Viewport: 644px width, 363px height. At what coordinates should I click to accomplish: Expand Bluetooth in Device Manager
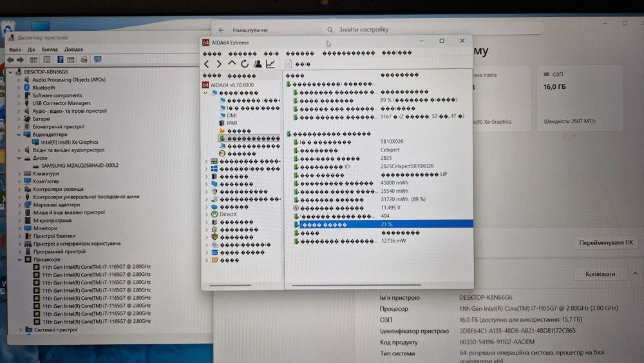(19, 88)
